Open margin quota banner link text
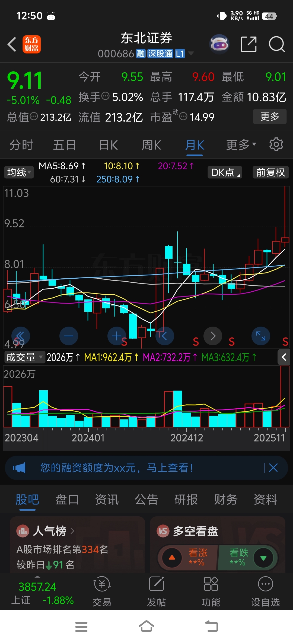 (x=117, y=468)
